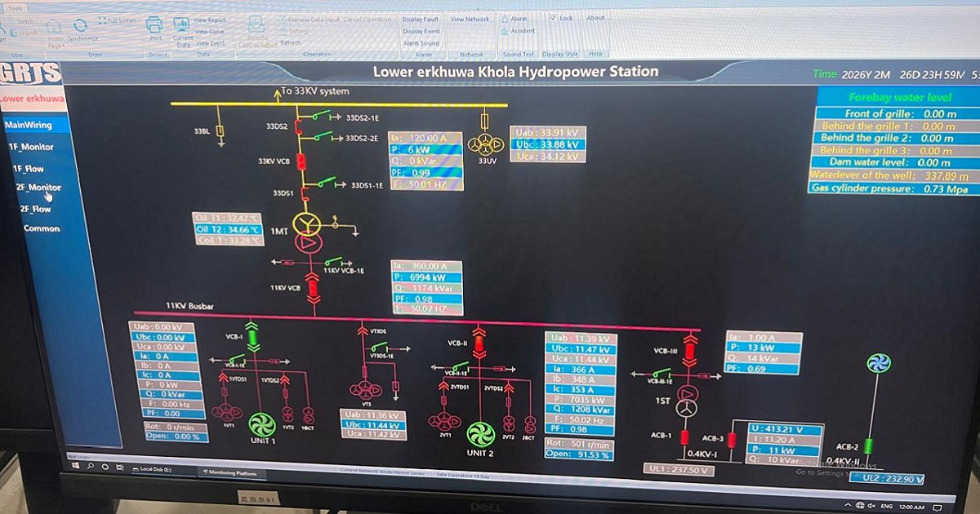Select MainWiring in the left sidebar
Viewport: 980px width, 514px height.
(29, 125)
